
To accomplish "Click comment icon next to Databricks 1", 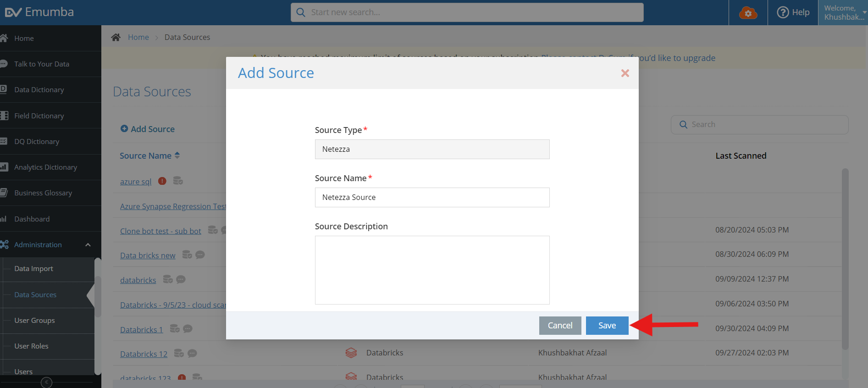I will (x=188, y=328).
